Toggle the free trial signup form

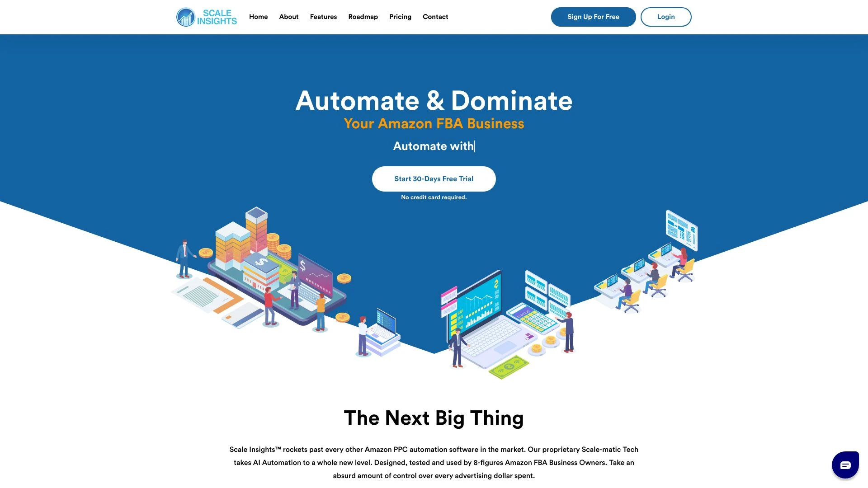(x=434, y=179)
